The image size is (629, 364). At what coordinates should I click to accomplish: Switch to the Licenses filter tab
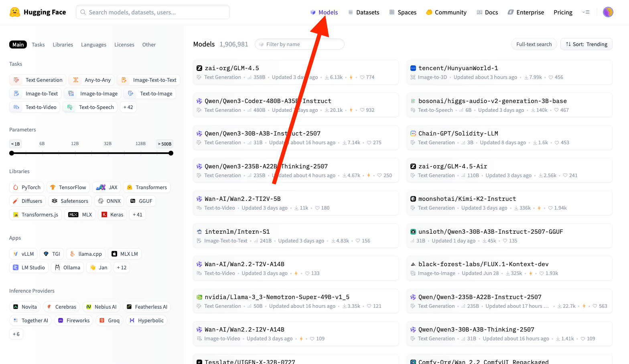pos(124,44)
